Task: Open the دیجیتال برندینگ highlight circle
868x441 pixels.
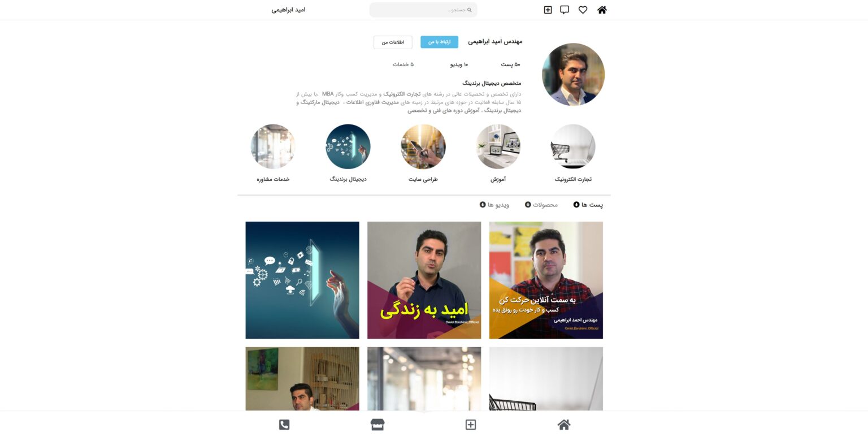Action: pyautogui.click(x=348, y=147)
